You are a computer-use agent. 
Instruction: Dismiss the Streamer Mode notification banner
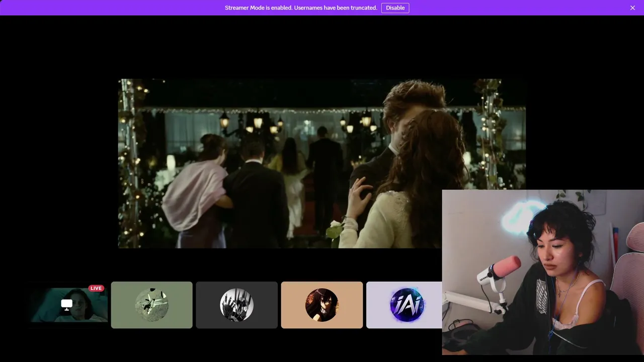tap(632, 8)
